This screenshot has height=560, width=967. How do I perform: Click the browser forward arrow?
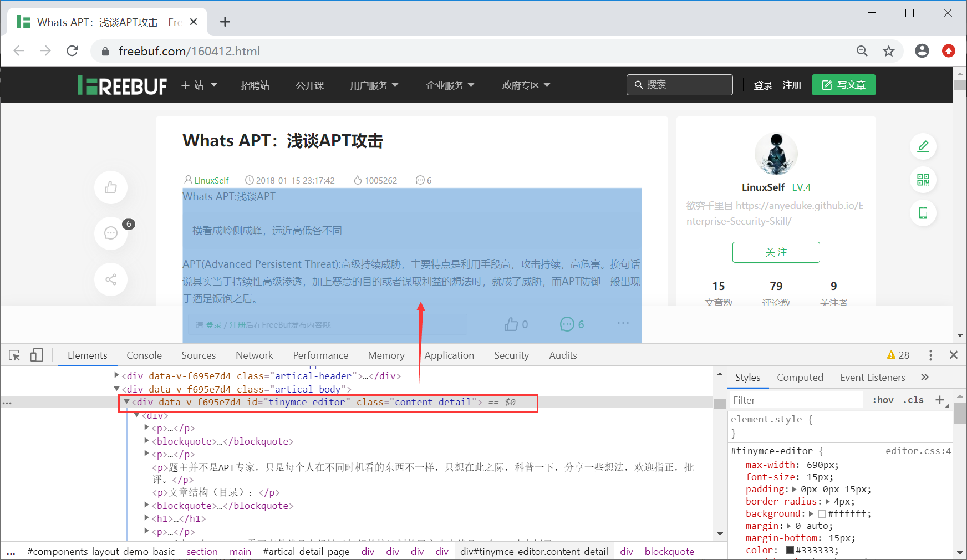pos(45,51)
